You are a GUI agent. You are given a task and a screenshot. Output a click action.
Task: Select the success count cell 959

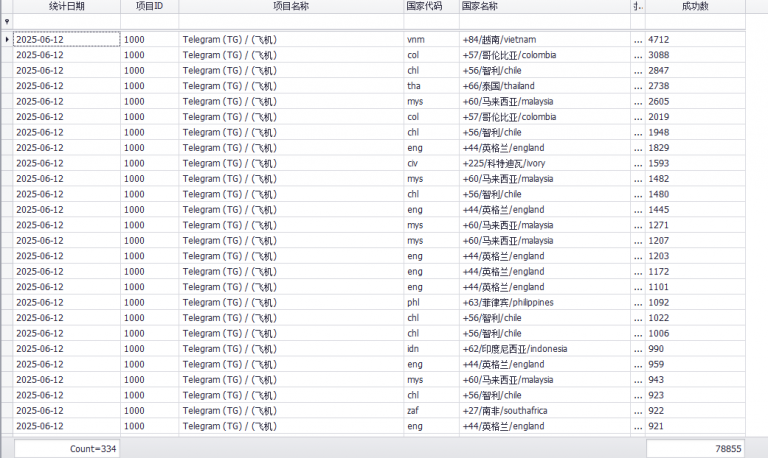pos(695,364)
